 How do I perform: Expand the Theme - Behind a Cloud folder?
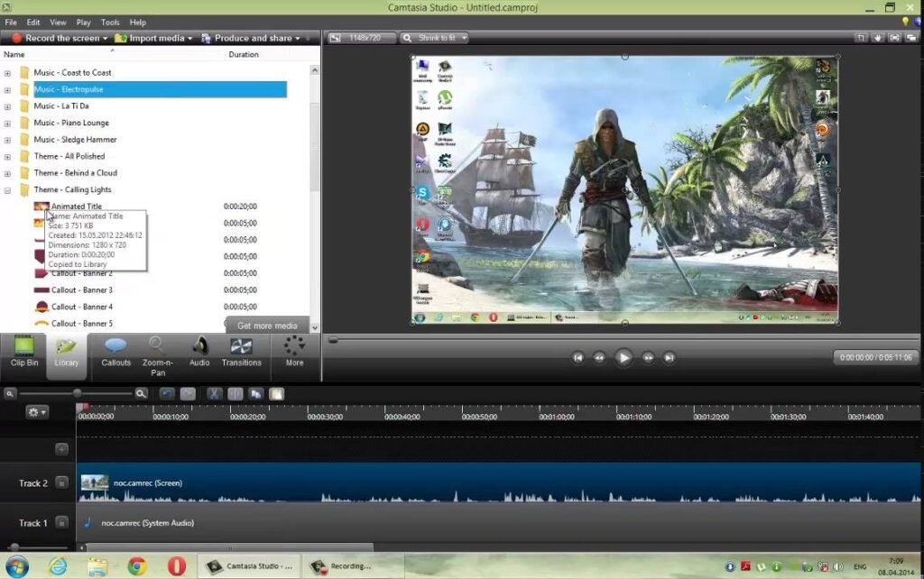pyautogui.click(x=7, y=174)
